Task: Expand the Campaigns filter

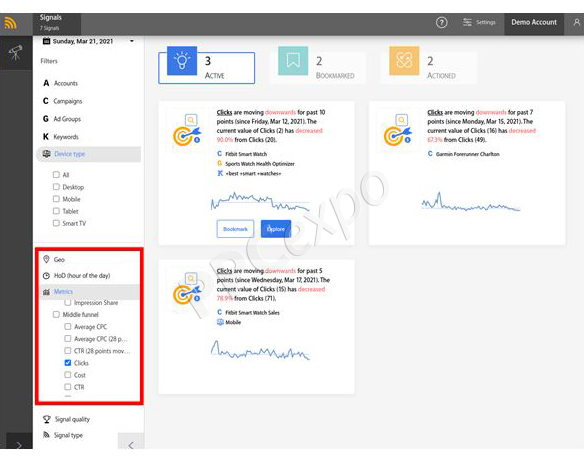Action: click(x=63, y=101)
